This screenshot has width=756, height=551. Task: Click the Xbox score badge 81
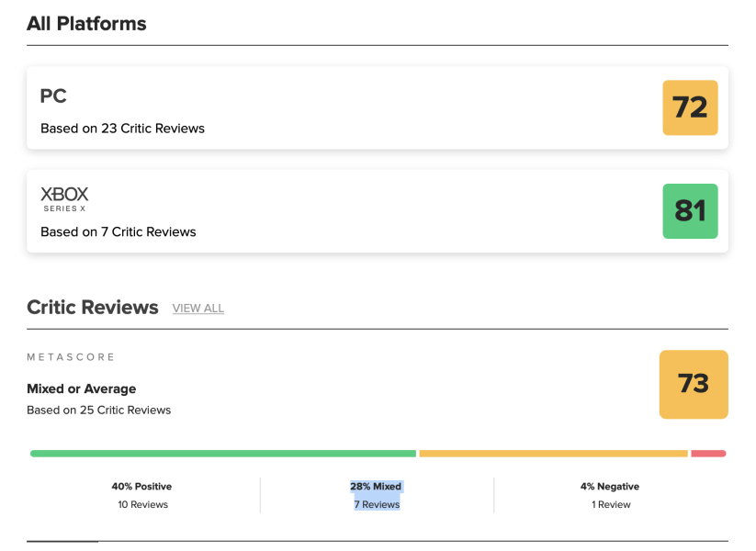(x=690, y=211)
